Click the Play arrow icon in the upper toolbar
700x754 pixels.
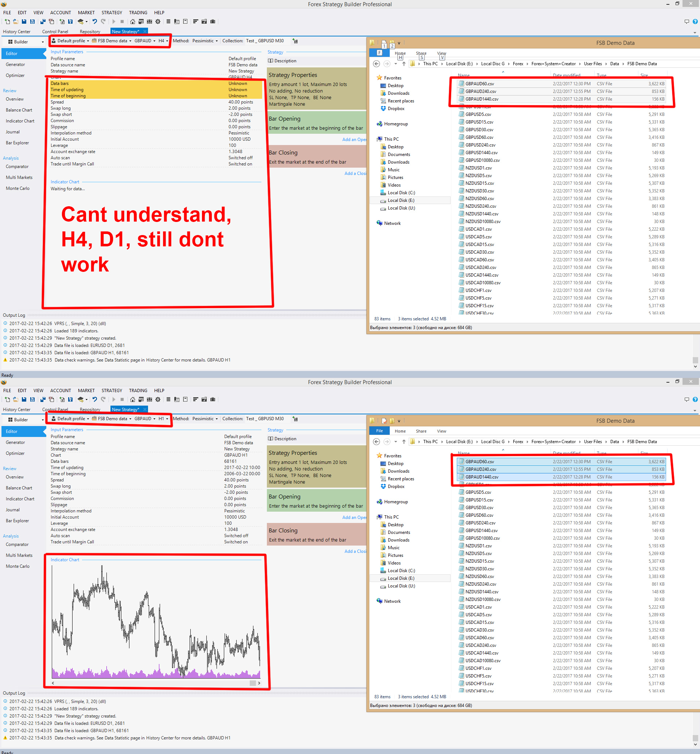114,22
